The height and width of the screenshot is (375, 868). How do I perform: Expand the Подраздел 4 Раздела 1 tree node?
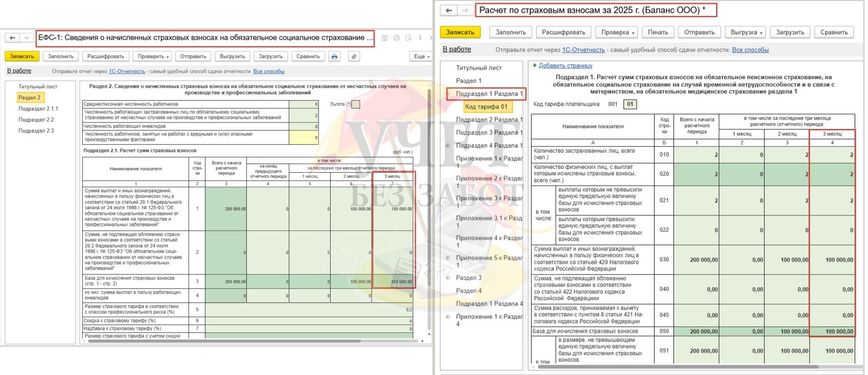448,146
